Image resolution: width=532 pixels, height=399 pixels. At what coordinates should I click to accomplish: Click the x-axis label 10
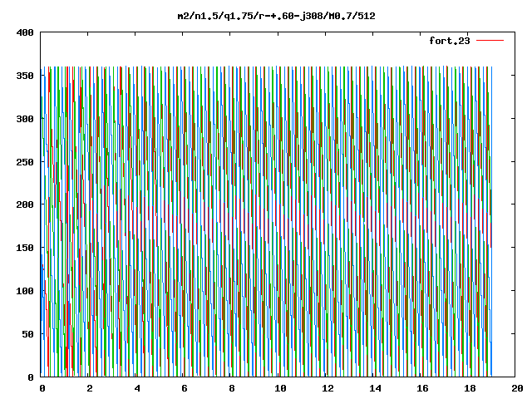[x=280, y=388]
